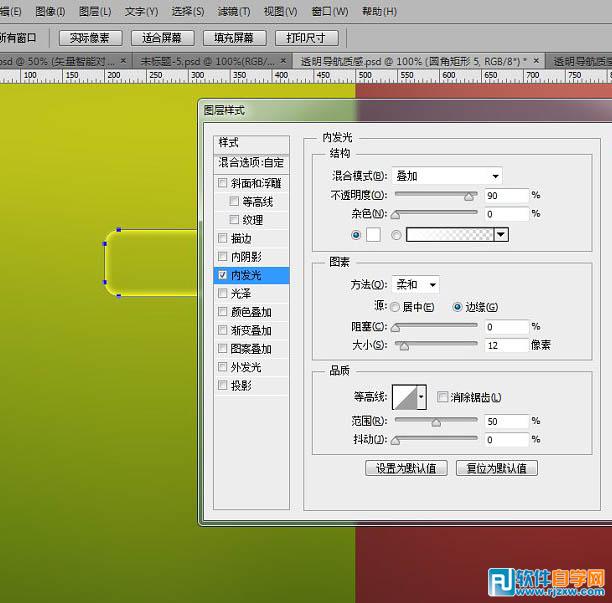This screenshot has height=603, width=612.
Task: Open the 图层(L) menu
Action: [x=95, y=12]
